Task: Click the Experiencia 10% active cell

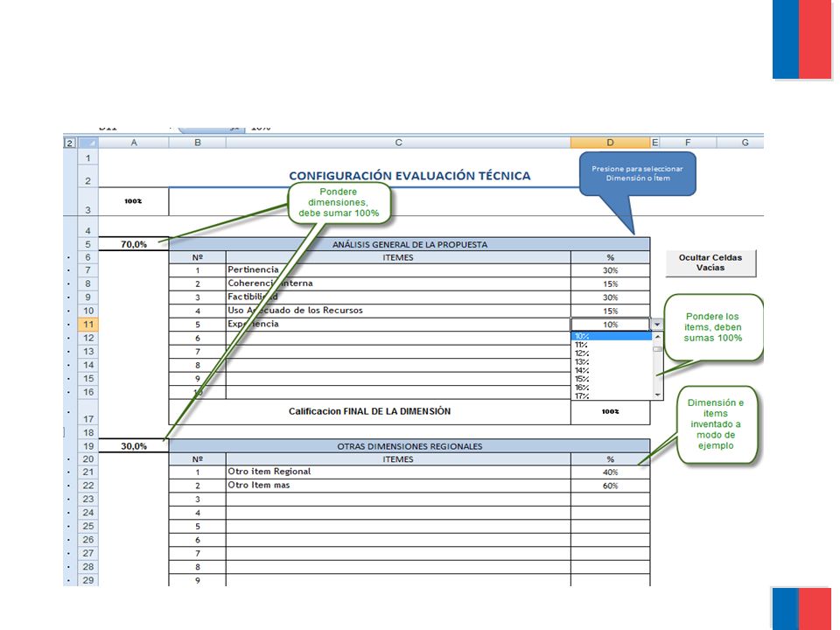Action: 610,324
